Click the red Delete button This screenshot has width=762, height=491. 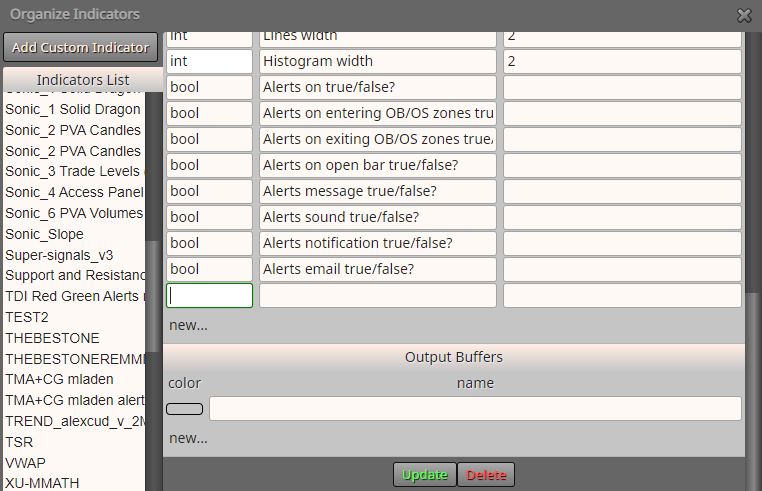[x=486, y=474]
